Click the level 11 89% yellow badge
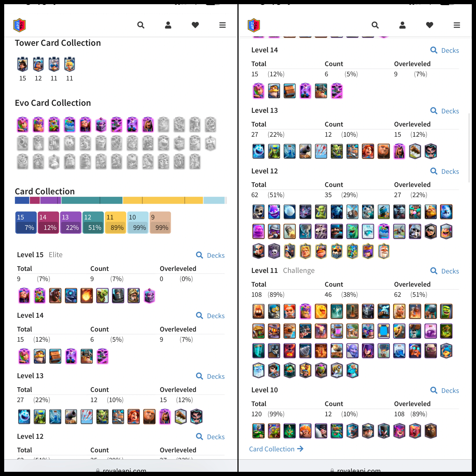The height and width of the screenshot is (476, 476). [115, 222]
